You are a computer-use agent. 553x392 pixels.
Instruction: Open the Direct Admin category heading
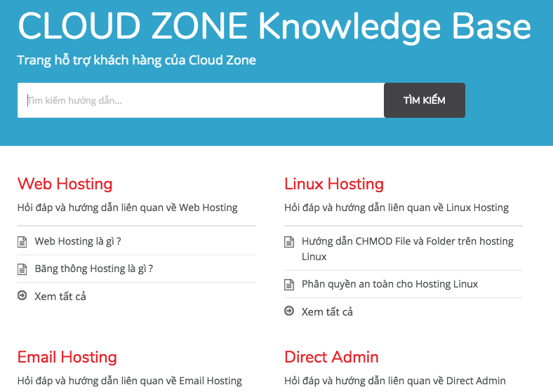pyautogui.click(x=331, y=357)
